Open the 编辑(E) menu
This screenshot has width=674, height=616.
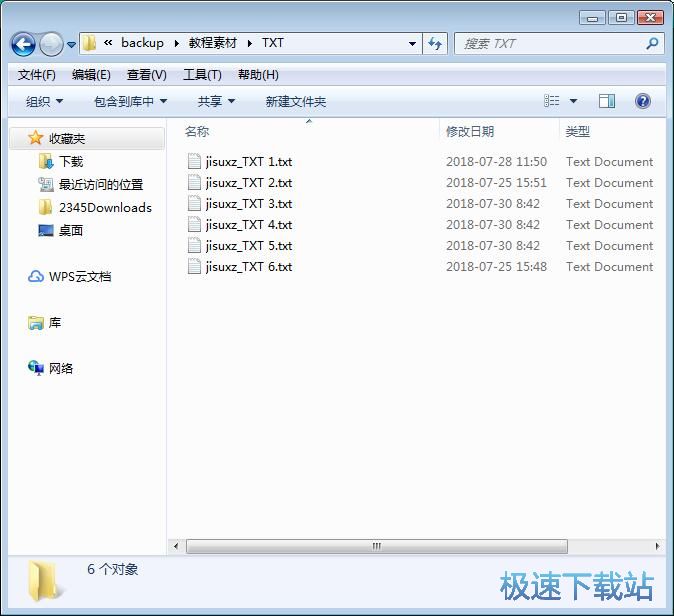coord(91,75)
